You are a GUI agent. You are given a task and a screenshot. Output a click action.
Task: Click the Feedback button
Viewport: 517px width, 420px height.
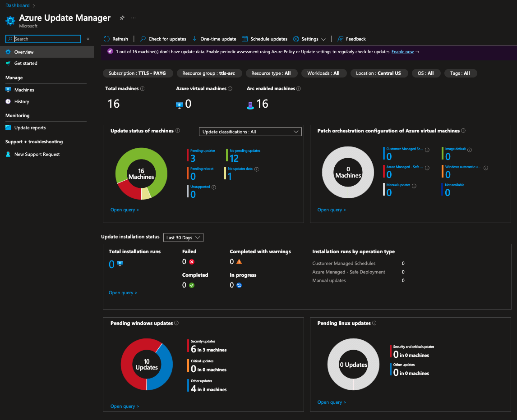[351, 39]
